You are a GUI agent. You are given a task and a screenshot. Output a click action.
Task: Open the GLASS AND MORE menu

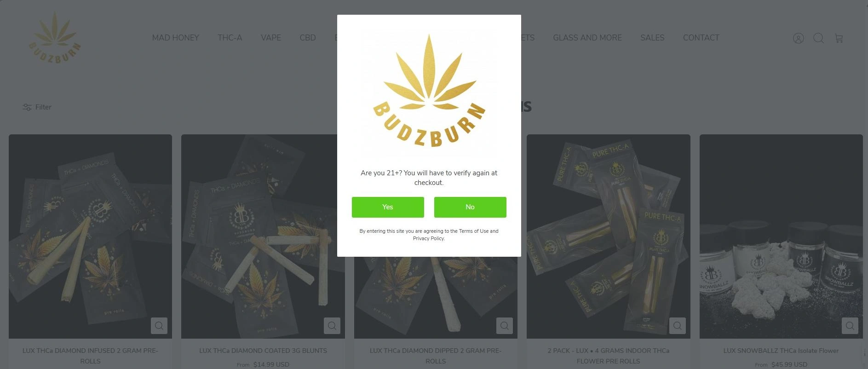(587, 38)
